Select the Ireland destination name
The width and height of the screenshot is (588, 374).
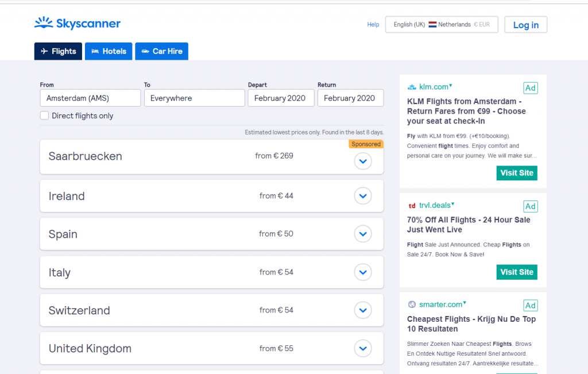click(x=67, y=196)
